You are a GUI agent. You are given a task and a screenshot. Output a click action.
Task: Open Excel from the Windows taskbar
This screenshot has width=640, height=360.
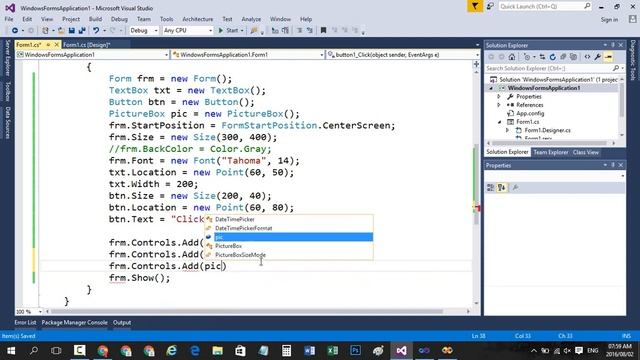point(333,351)
